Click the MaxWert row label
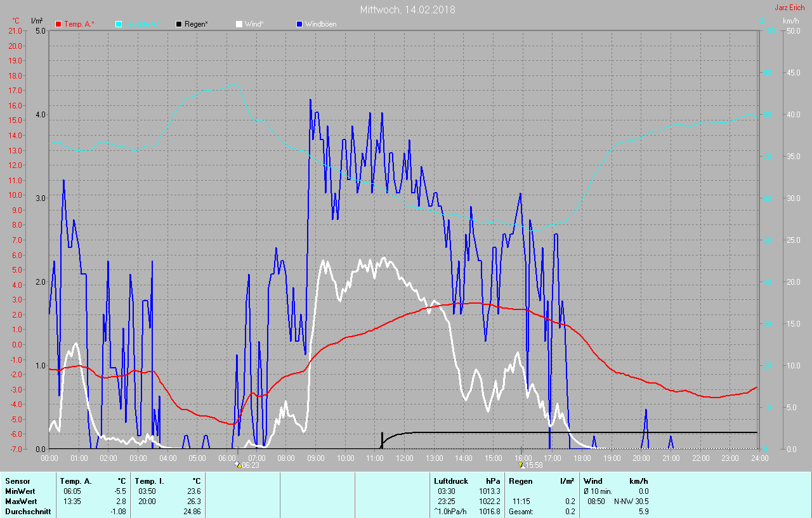812x518 pixels. [21, 502]
